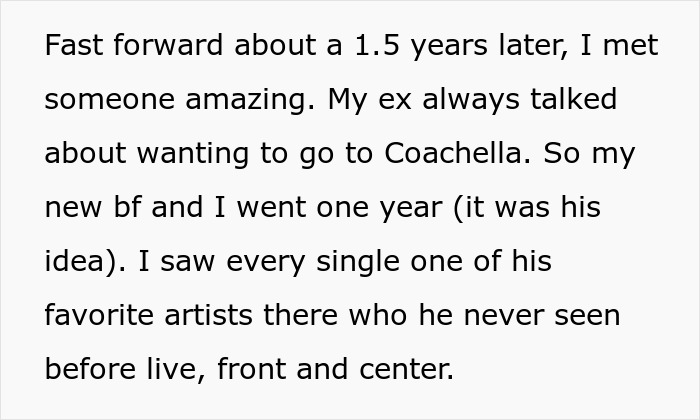Click the abbreviation "bf" in the text

[x=127, y=207]
